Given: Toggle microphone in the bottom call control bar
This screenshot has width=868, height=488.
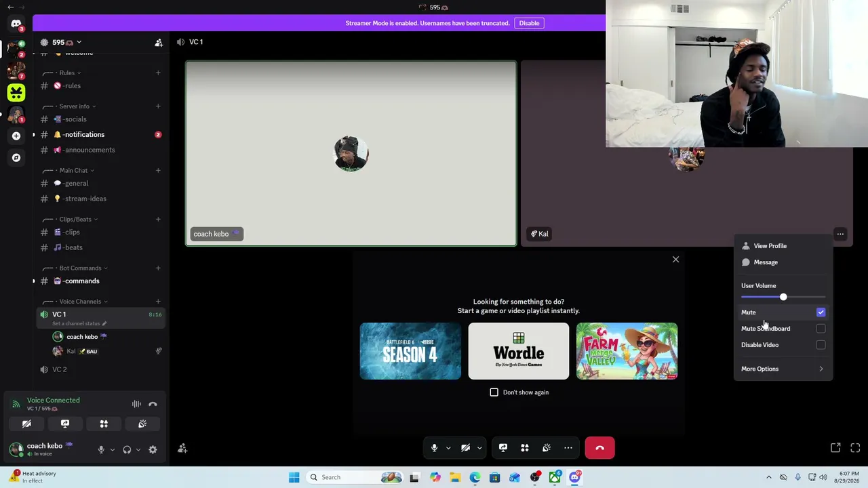Looking at the screenshot, I should point(435,448).
